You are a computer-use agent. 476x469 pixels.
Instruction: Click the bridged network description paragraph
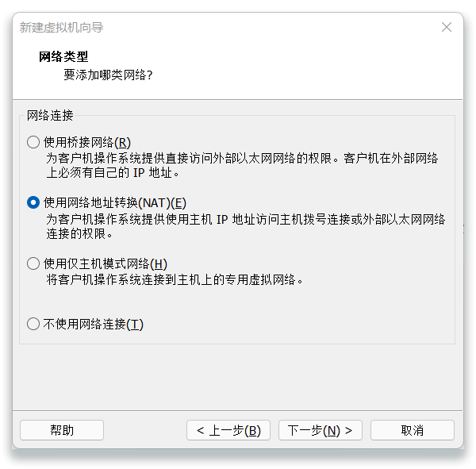tap(242, 165)
